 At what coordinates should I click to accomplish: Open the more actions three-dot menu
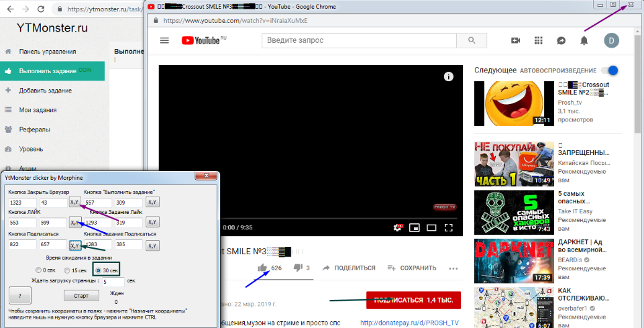pos(453,268)
